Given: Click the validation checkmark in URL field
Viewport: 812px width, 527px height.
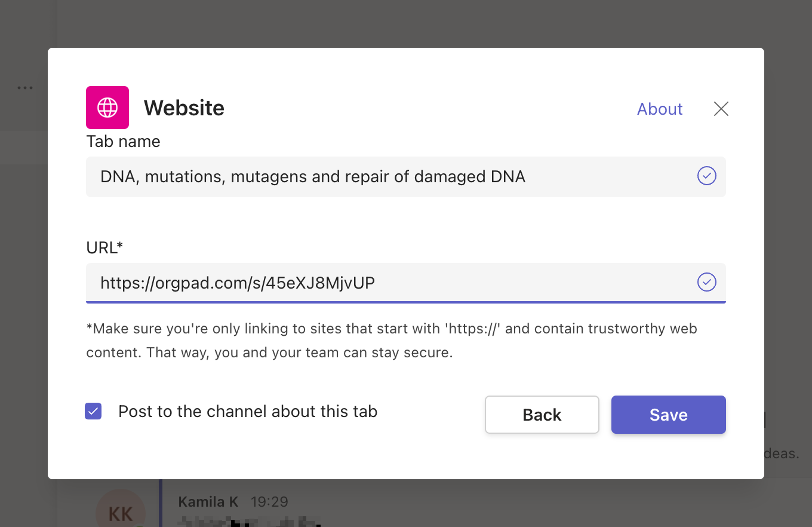Looking at the screenshot, I should (x=706, y=282).
